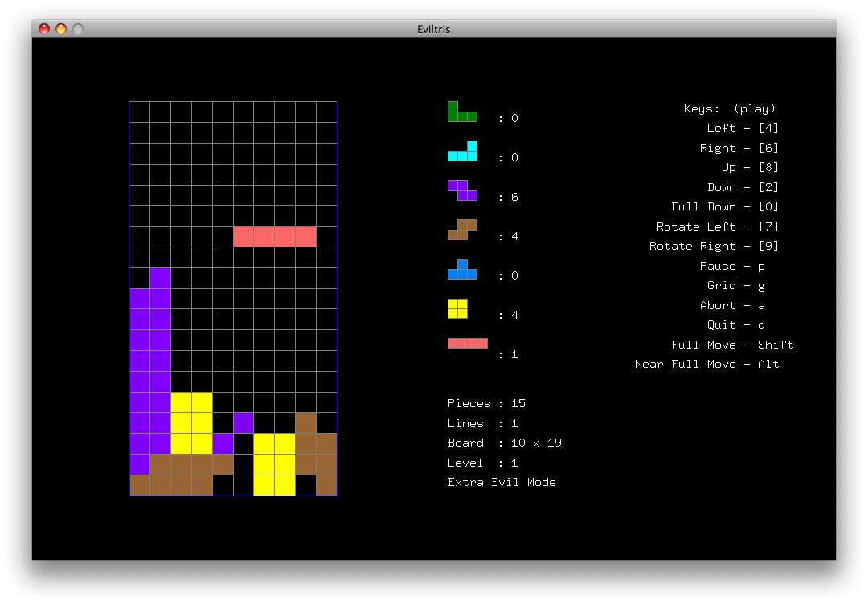The image size is (868, 604).
Task: Click the brown S-piece icon in stats
Action: (x=462, y=230)
